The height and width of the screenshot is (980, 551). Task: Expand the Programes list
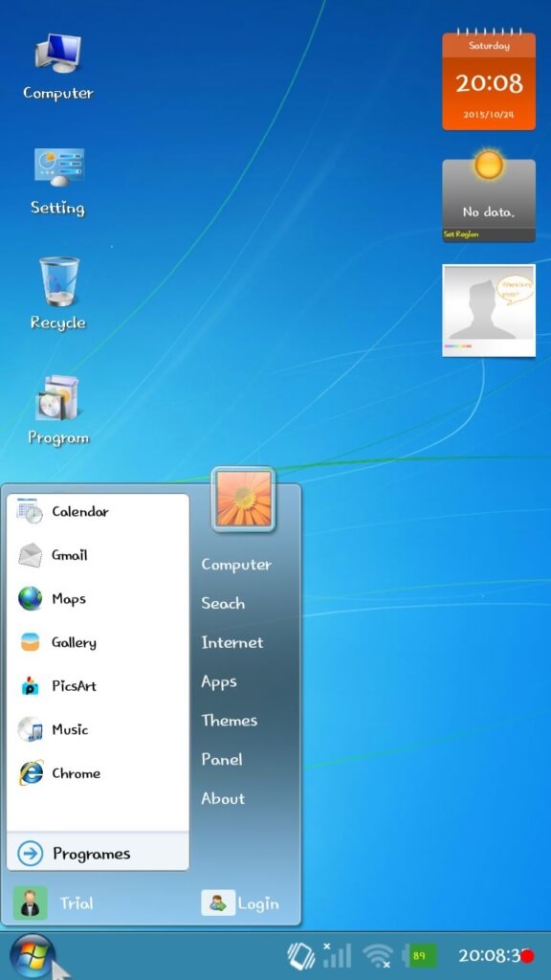99,851
